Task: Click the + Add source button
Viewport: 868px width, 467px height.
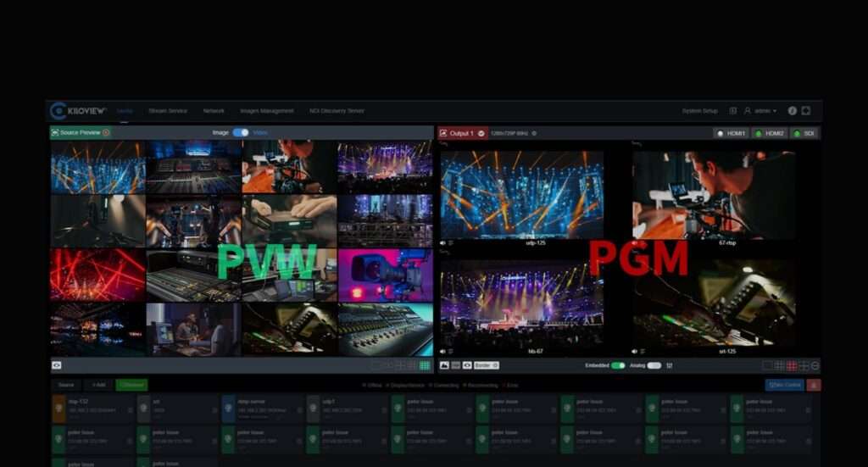Action: [x=98, y=385]
